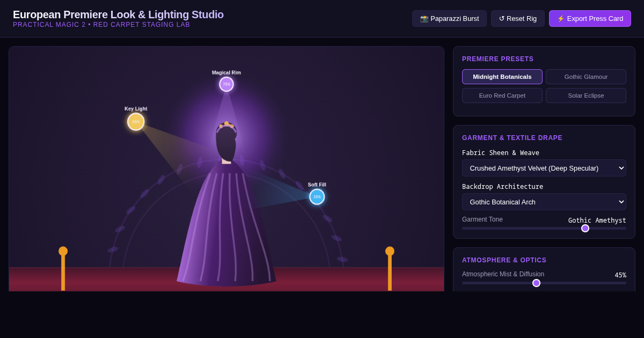Click the Magical Rim light node

coord(226,84)
